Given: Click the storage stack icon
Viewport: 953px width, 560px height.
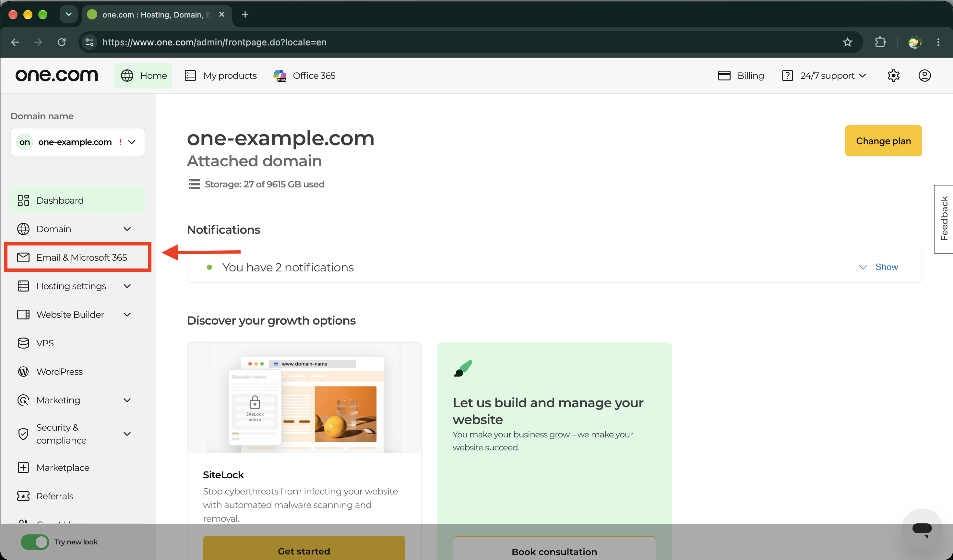Looking at the screenshot, I should point(194,185).
